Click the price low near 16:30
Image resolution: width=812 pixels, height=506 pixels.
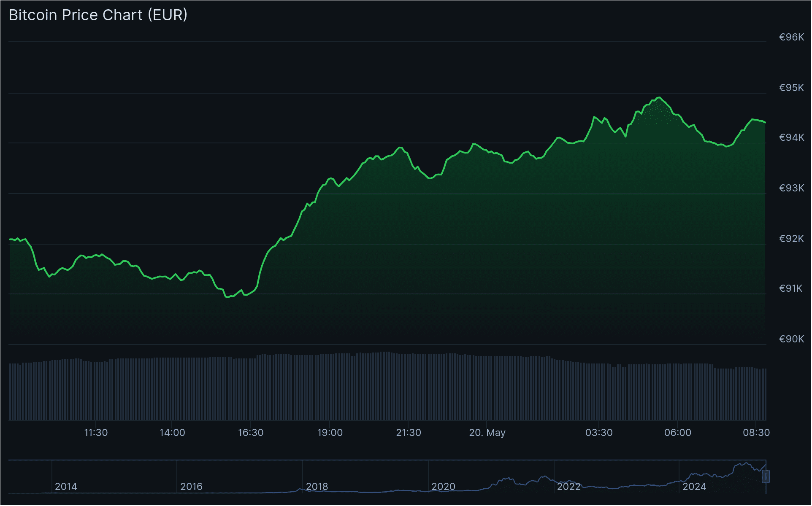click(x=227, y=297)
